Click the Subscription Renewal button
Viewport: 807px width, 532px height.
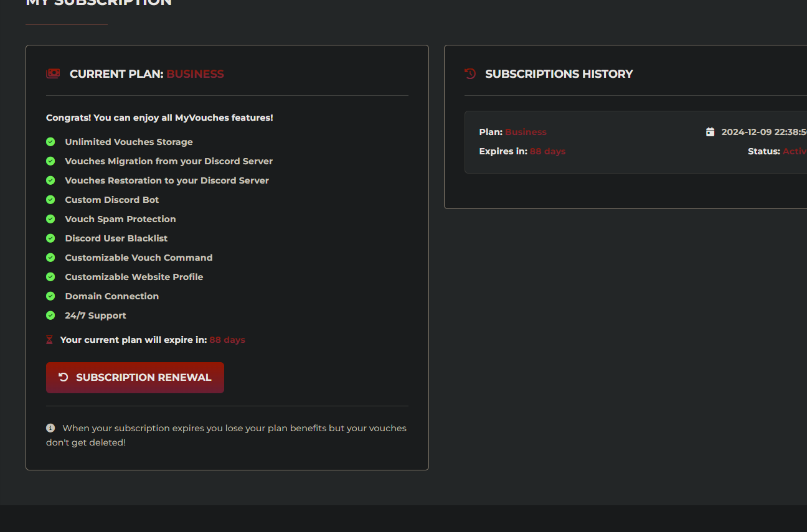pos(134,378)
